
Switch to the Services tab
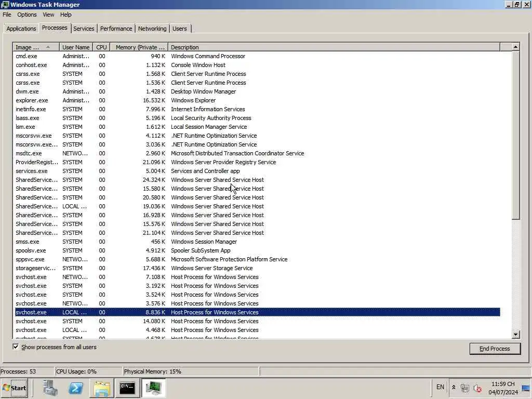(x=84, y=29)
